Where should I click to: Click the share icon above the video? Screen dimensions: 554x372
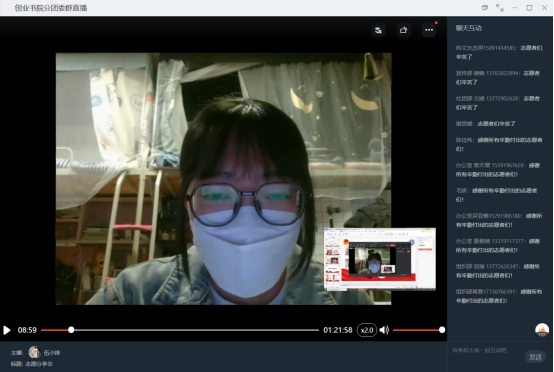(403, 30)
